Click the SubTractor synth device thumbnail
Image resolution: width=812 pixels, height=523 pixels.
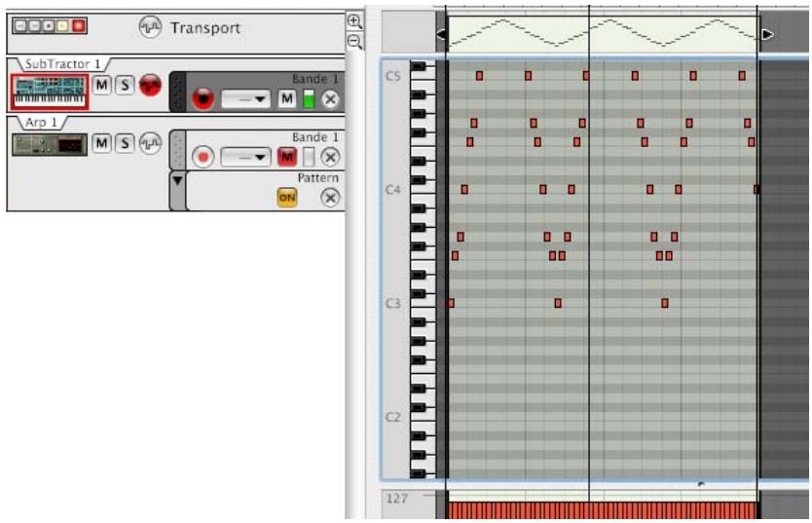click(50, 93)
